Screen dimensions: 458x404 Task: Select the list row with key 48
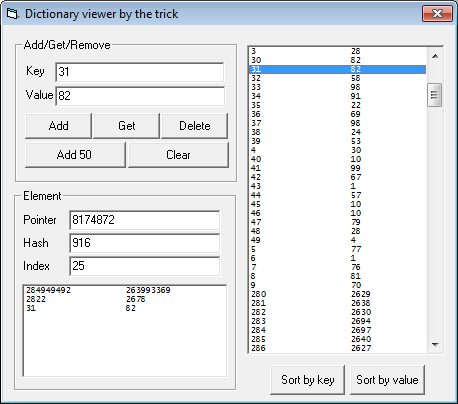click(x=338, y=231)
